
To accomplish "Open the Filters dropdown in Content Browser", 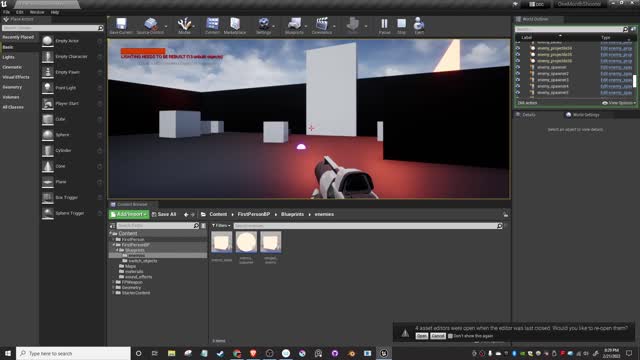I will pos(221,226).
